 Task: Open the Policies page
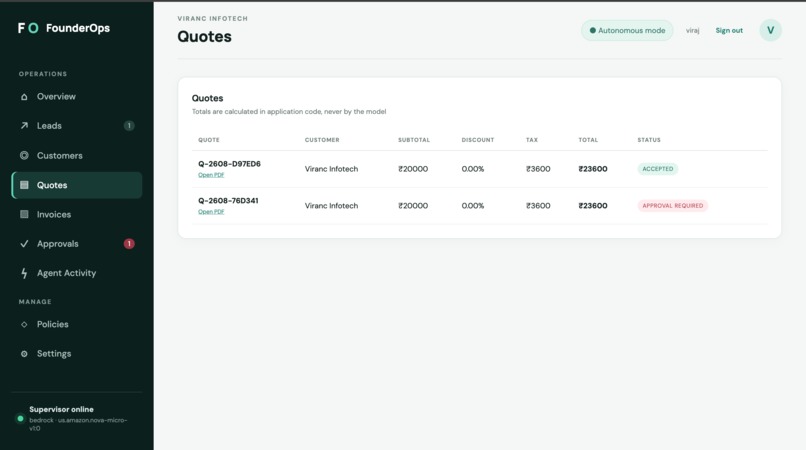point(77,325)
